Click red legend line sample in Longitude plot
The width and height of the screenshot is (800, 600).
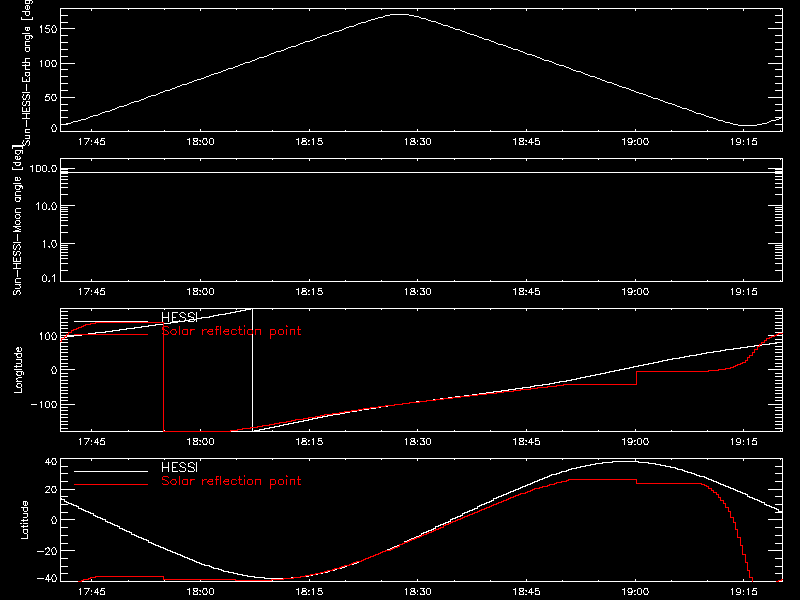click(111, 335)
